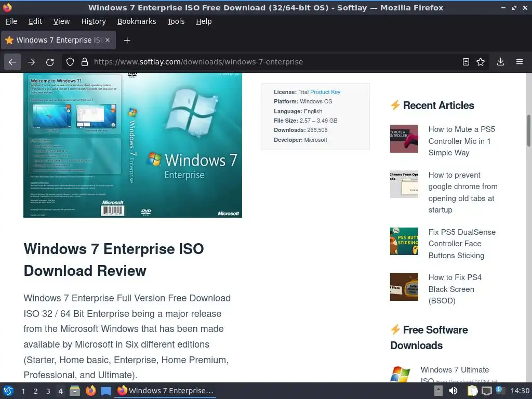Open removable media tray icon
This screenshot has width=532, height=399.
coord(438,391)
